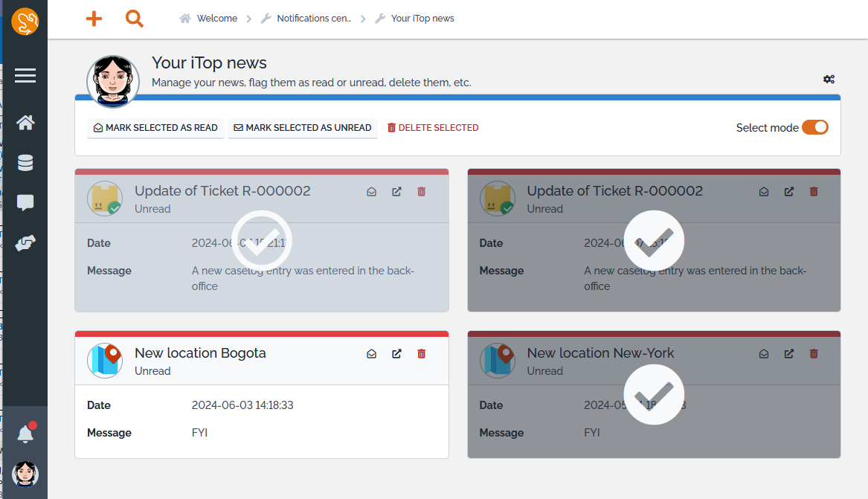Open user avatar menu at sidebar bottom

pos(25,474)
